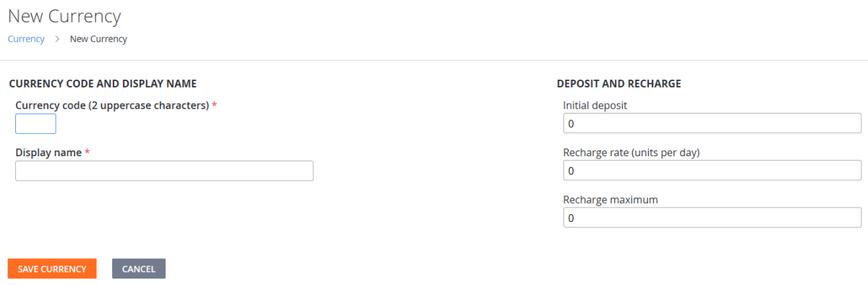868x285 pixels.
Task: Focus the Display name text field
Action: (164, 171)
